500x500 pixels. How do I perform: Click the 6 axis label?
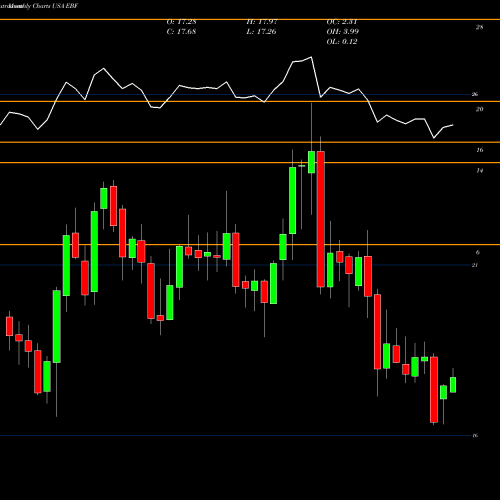478,253
